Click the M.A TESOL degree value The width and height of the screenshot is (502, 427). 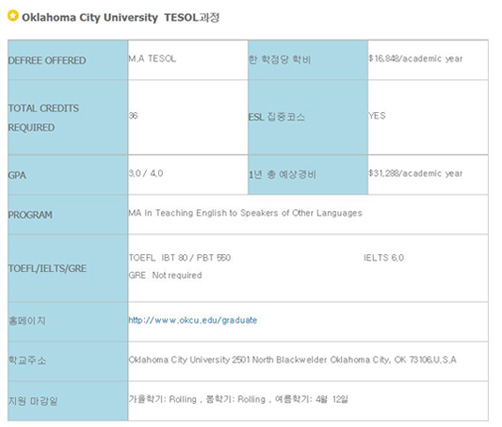[152, 59]
